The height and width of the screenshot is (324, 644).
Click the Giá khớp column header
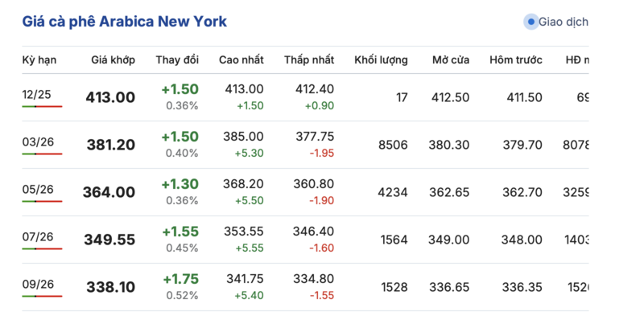114,60
